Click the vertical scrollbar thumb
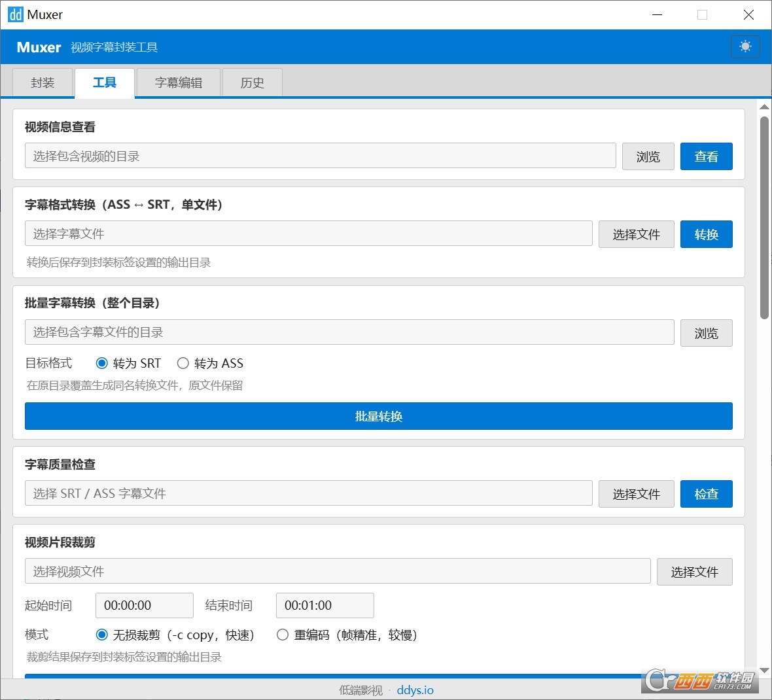The height and width of the screenshot is (700, 772). click(x=763, y=217)
